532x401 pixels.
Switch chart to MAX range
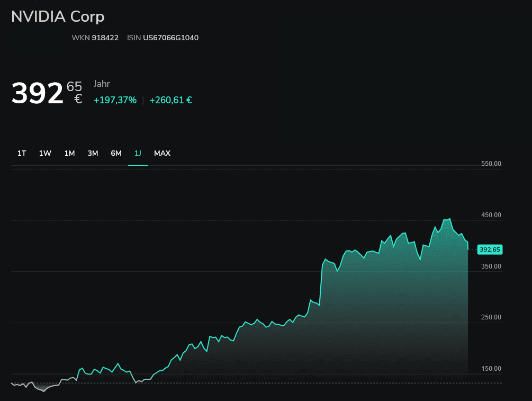tap(162, 153)
